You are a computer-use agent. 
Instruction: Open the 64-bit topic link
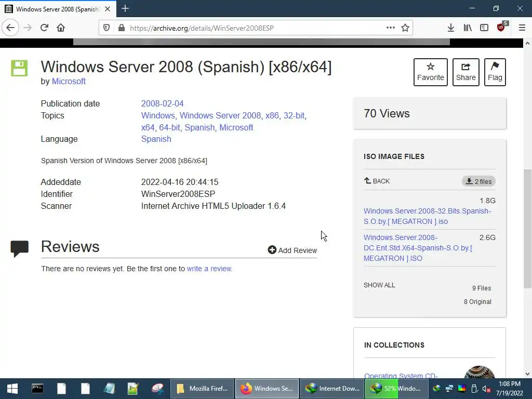[169, 128]
